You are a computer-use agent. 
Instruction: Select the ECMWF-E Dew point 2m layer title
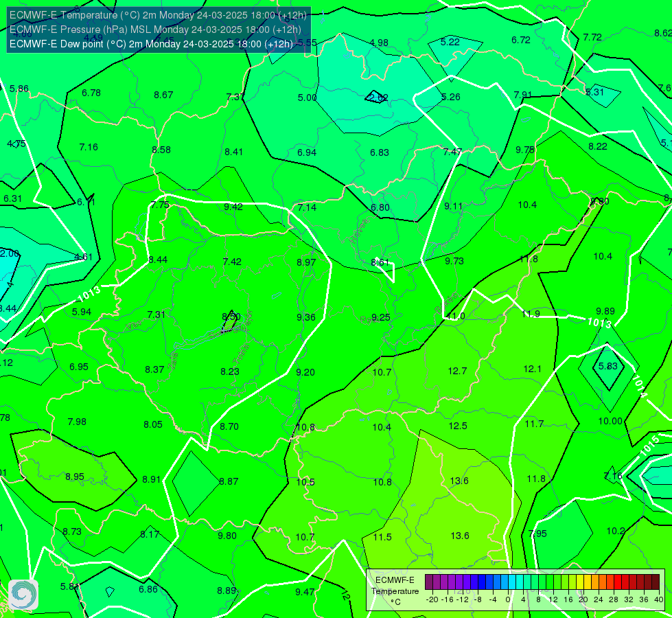(151, 44)
